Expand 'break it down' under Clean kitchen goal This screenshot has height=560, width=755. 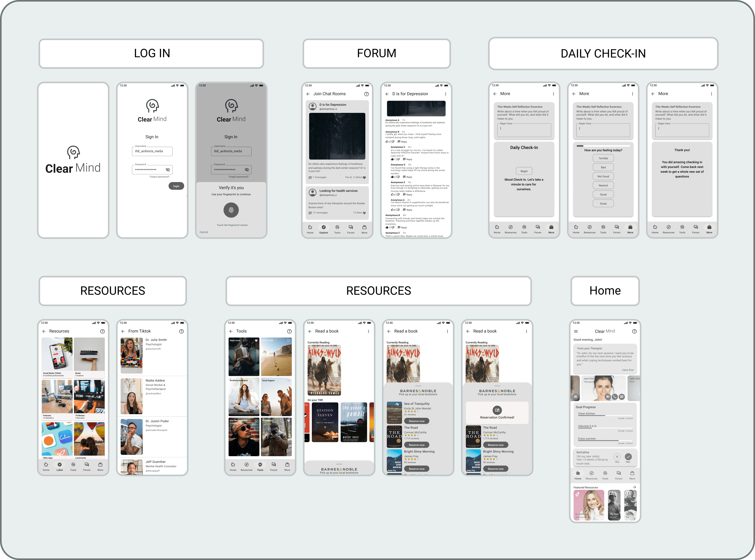coord(626,418)
